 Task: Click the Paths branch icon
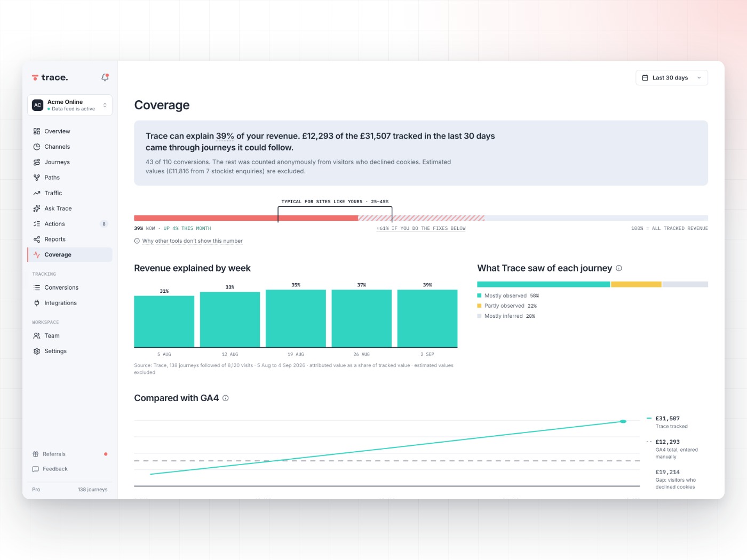[x=37, y=178]
